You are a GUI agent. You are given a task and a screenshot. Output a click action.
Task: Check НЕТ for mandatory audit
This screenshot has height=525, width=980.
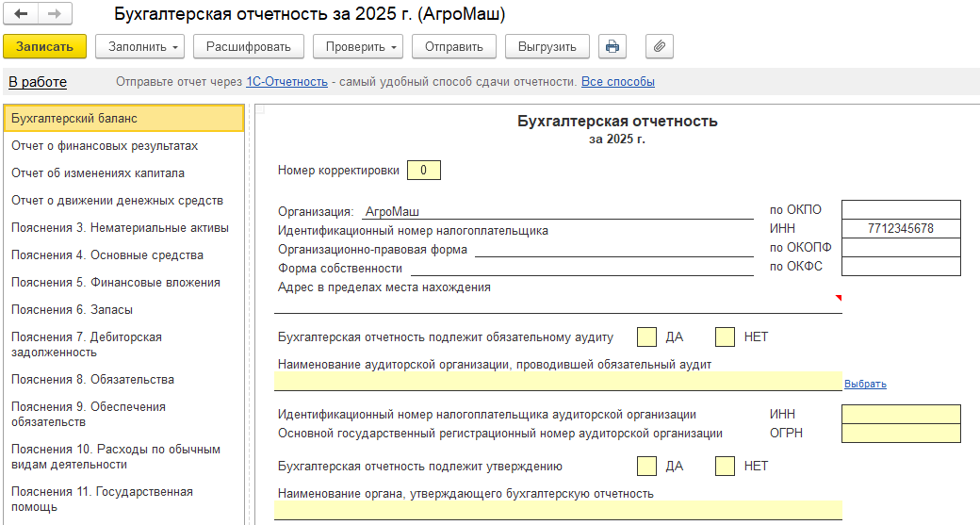click(725, 336)
